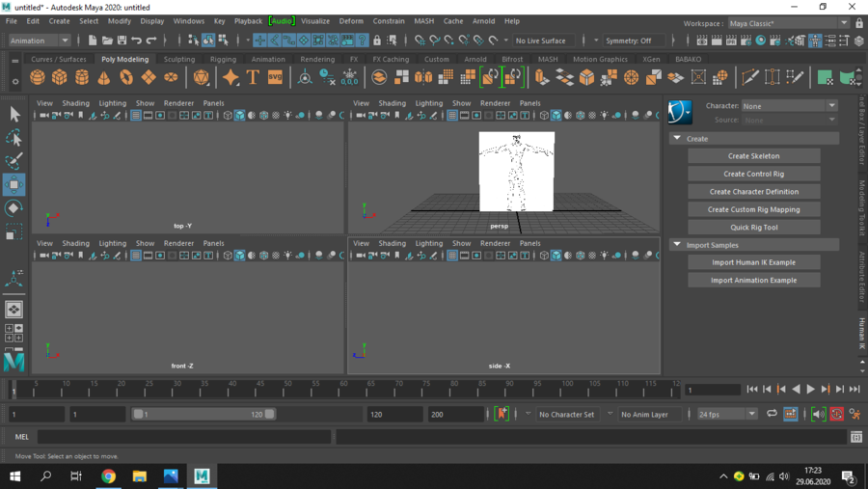Open the Constrain menu
This screenshot has height=489, width=868.
[389, 21]
